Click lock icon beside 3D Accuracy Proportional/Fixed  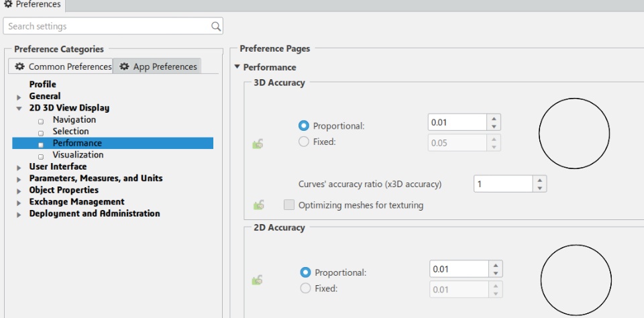point(257,144)
